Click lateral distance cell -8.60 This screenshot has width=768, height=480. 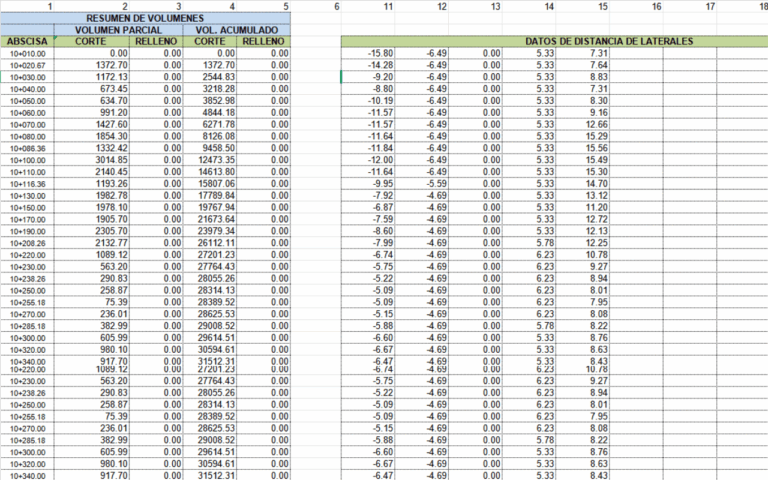coord(368,231)
